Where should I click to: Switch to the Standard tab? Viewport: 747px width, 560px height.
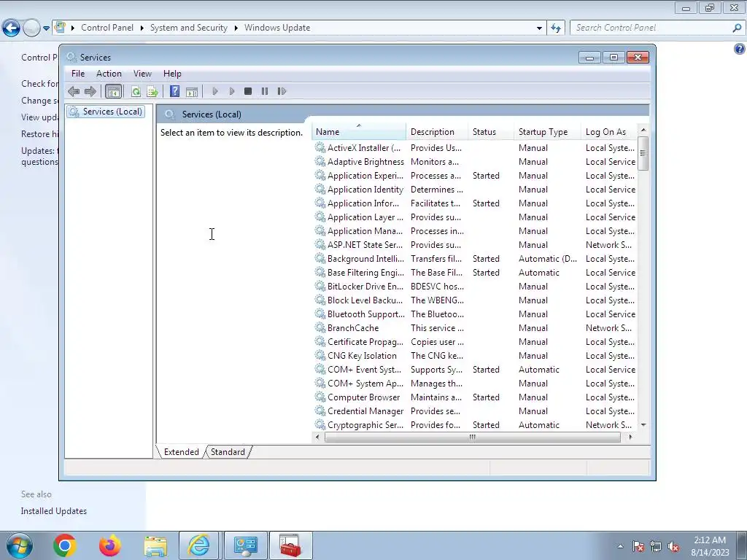pyautogui.click(x=228, y=452)
